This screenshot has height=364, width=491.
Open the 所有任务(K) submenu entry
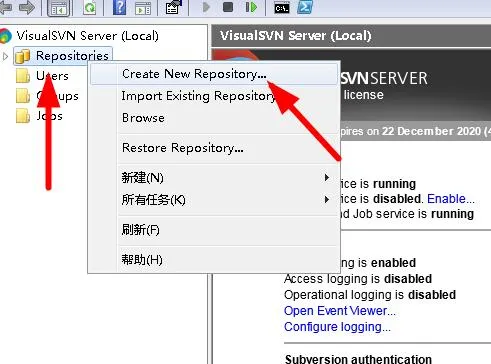[214, 200]
